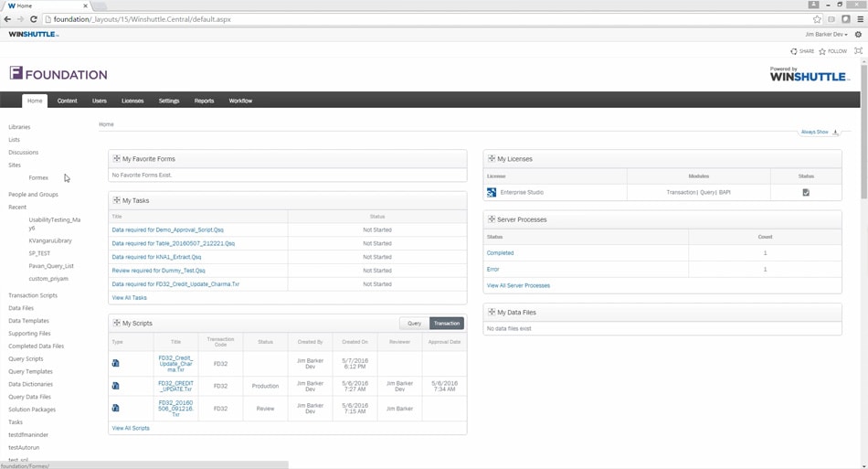Image resolution: width=868 pixels, height=469 pixels.
Task: Open the Jim Barker Dev user dropdown
Action: coord(826,35)
